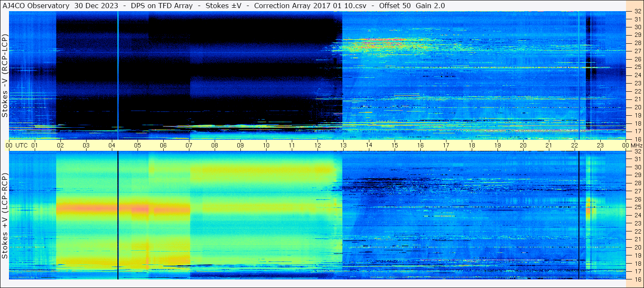Select the 06 hour tick label
This screenshot has width=644, height=288.
coord(163,145)
